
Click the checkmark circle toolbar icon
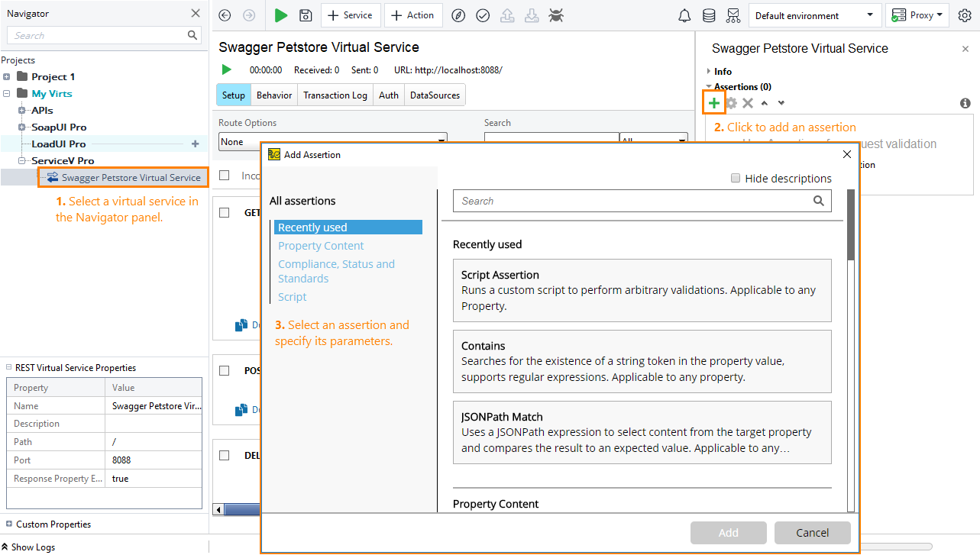coord(483,15)
